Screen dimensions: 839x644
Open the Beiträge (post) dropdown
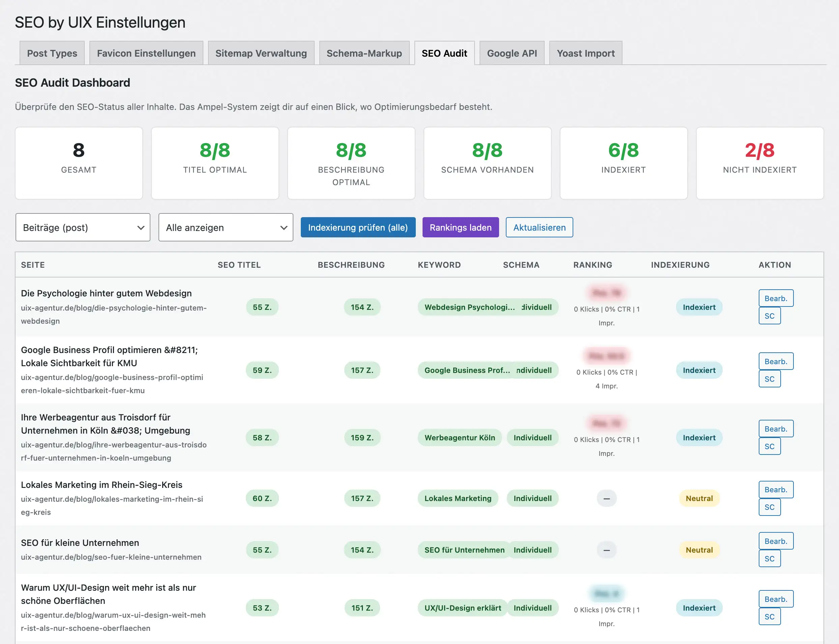click(x=82, y=227)
